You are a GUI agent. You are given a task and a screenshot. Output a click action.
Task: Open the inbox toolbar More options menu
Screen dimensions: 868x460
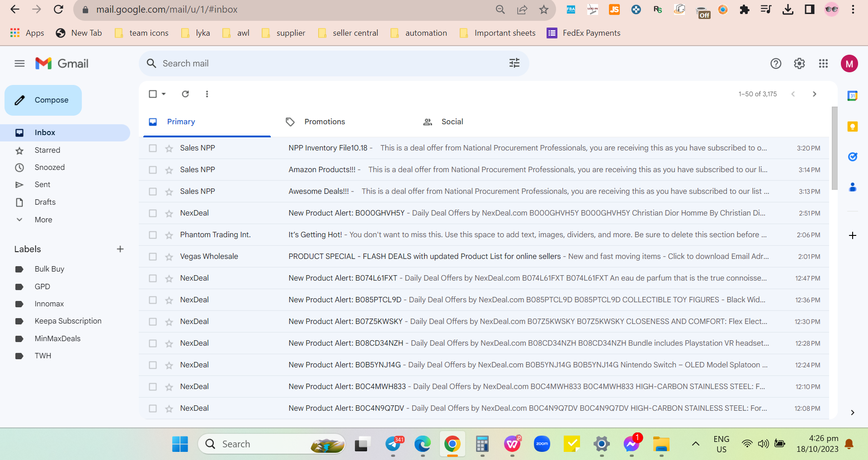click(207, 94)
